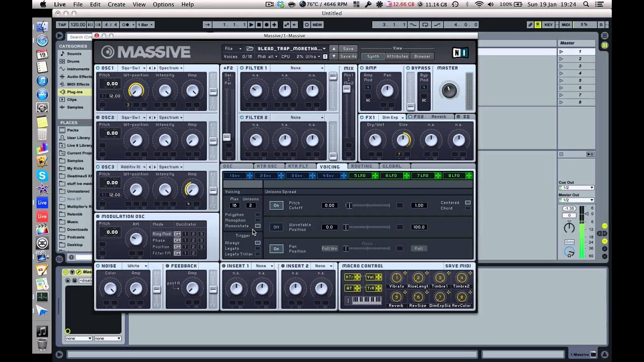Open Skype from the Dock

tap(42, 175)
